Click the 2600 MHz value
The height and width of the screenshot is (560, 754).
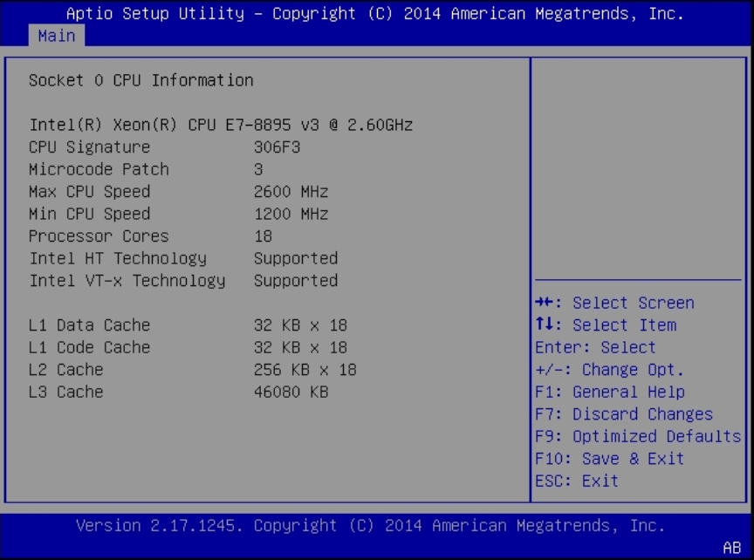(x=291, y=192)
